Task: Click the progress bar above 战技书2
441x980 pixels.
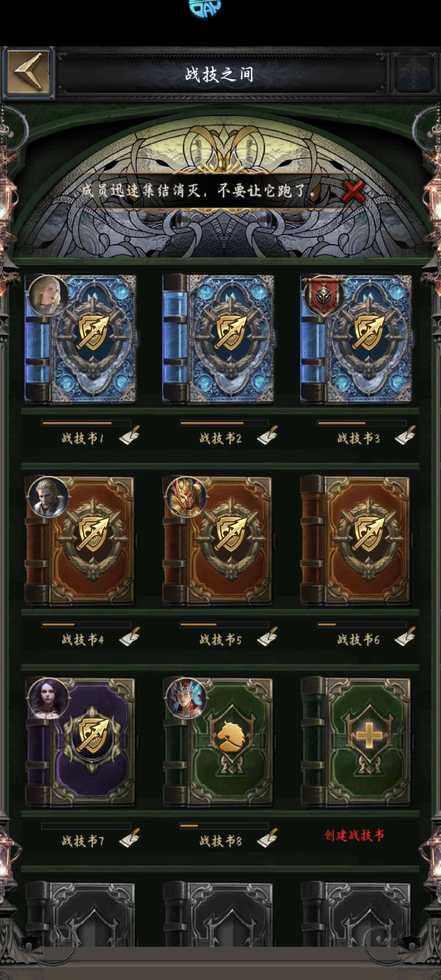Action: click(224, 423)
